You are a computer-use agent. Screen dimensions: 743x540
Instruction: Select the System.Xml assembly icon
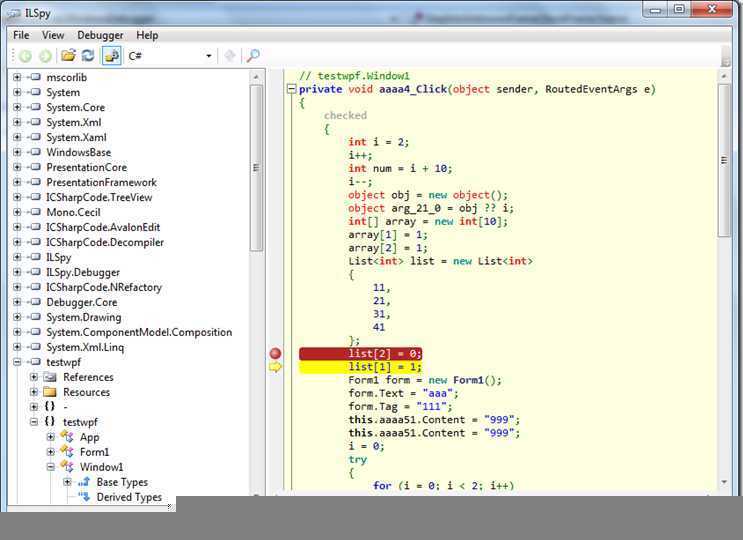tap(36, 122)
